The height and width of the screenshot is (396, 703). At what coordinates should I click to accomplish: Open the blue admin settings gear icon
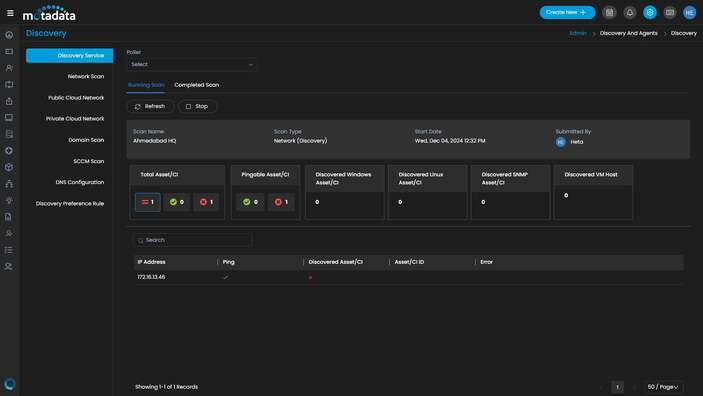point(650,13)
